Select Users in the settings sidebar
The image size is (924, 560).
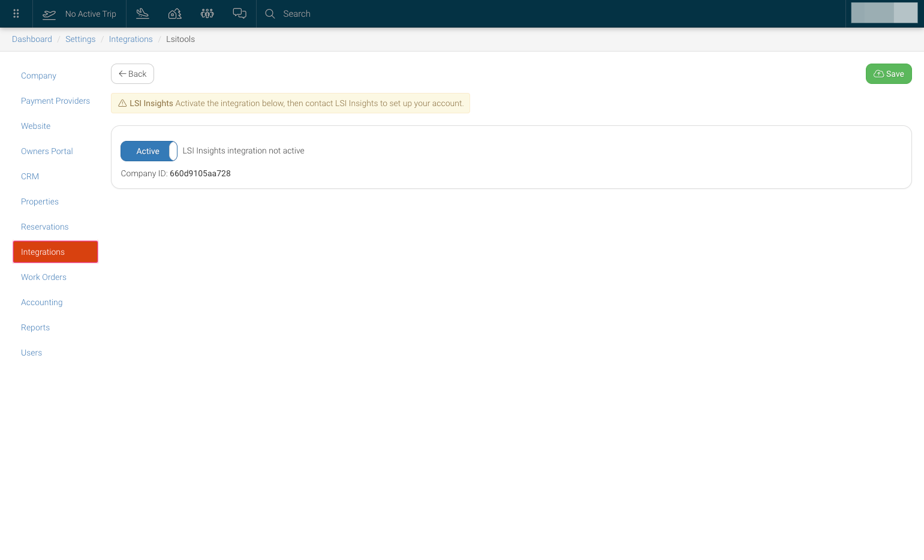31,353
